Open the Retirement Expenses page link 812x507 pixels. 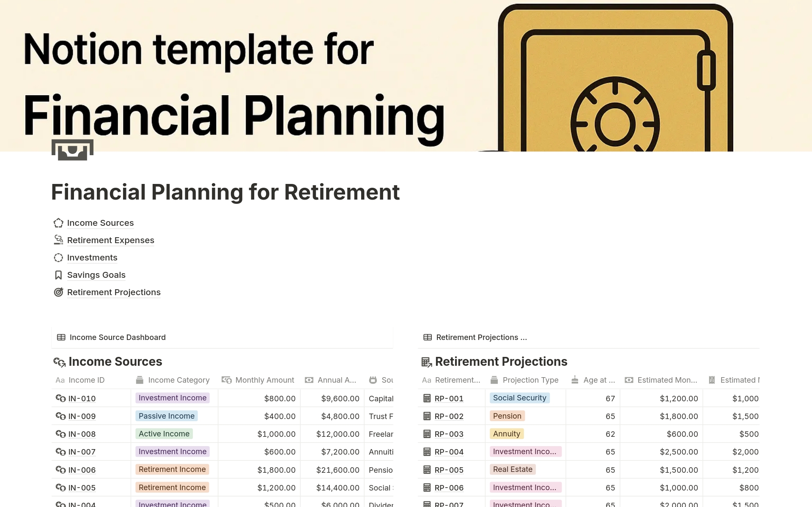pos(110,240)
